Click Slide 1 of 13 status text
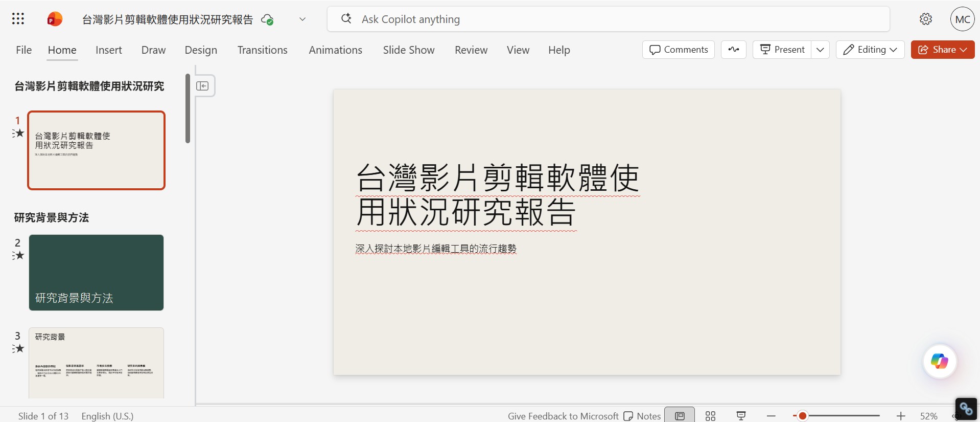This screenshot has height=422, width=980. click(x=43, y=416)
